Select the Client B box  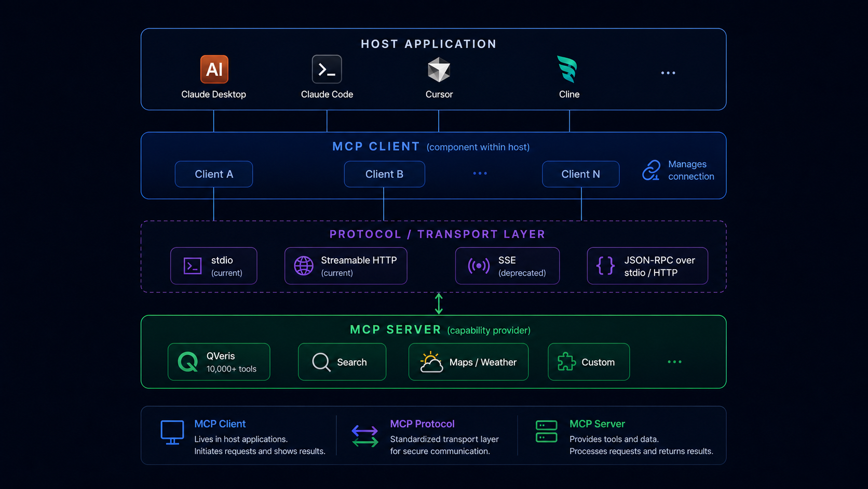pyautogui.click(x=384, y=174)
